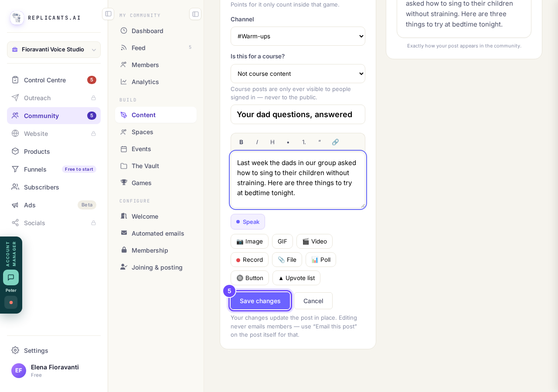Cancel editing the post
The height and width of the screenshot is (392, 558).
pos(313,301)
